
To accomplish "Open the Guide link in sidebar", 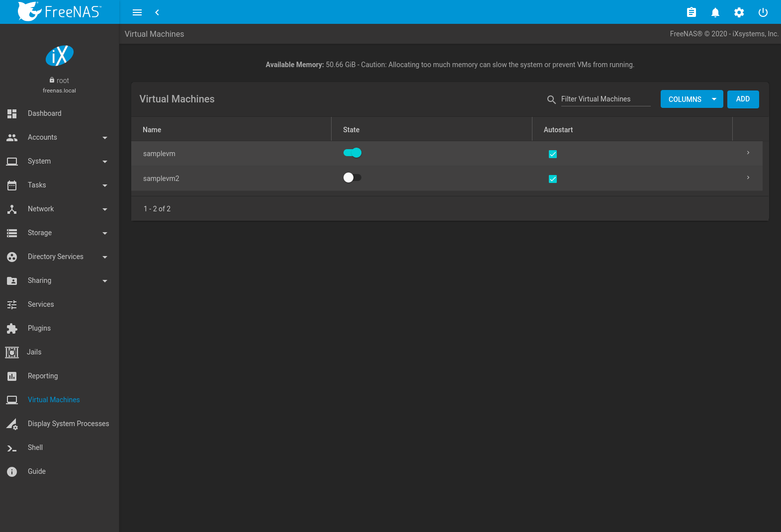I will 37,471.
